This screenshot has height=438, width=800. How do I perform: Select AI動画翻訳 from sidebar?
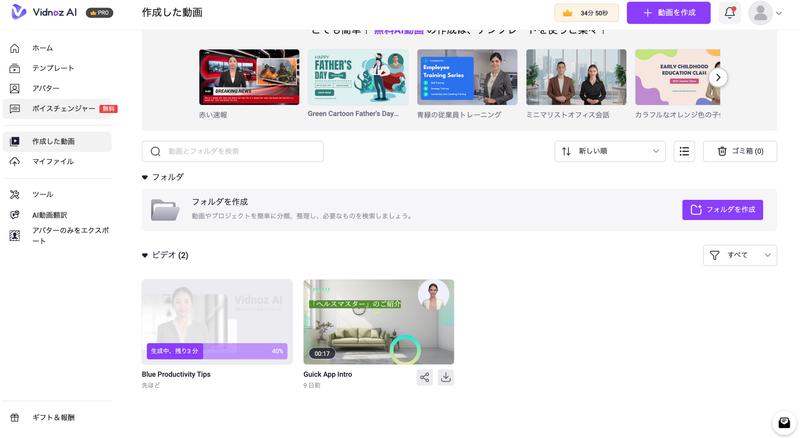point(50,214)
